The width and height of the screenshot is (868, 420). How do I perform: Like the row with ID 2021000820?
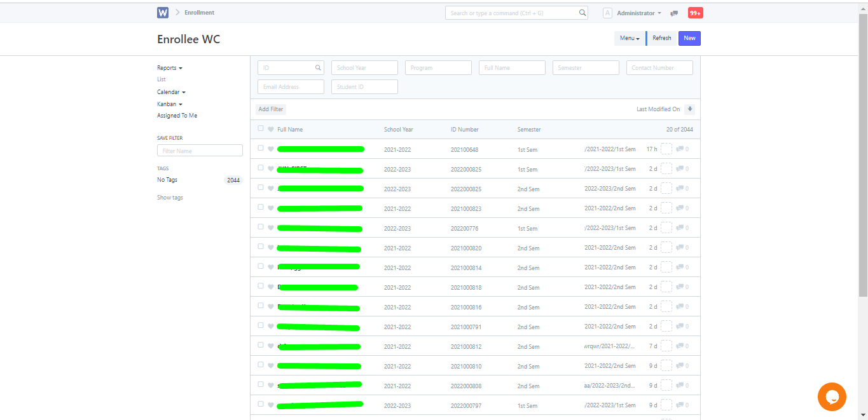click(270, 248)
